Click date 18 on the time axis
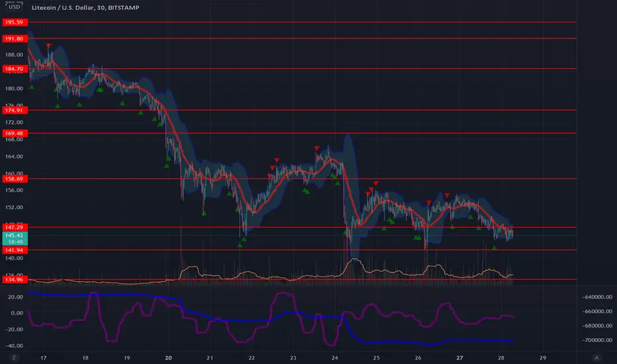Image resolution: width=617 pixels, height=364 pixels. [85, 357]
